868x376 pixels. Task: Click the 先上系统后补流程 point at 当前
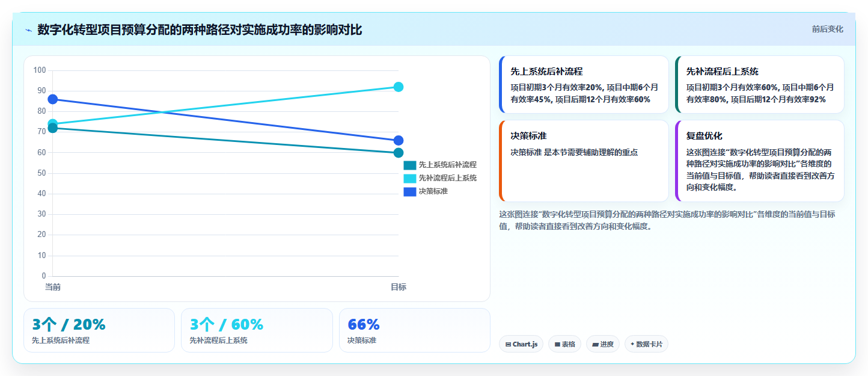click(x=53, y=128)
